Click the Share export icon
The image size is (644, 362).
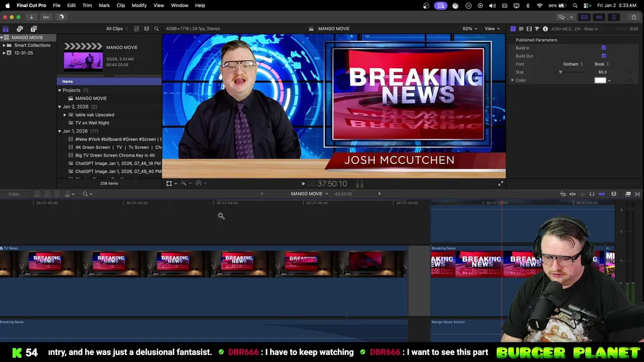633,17
